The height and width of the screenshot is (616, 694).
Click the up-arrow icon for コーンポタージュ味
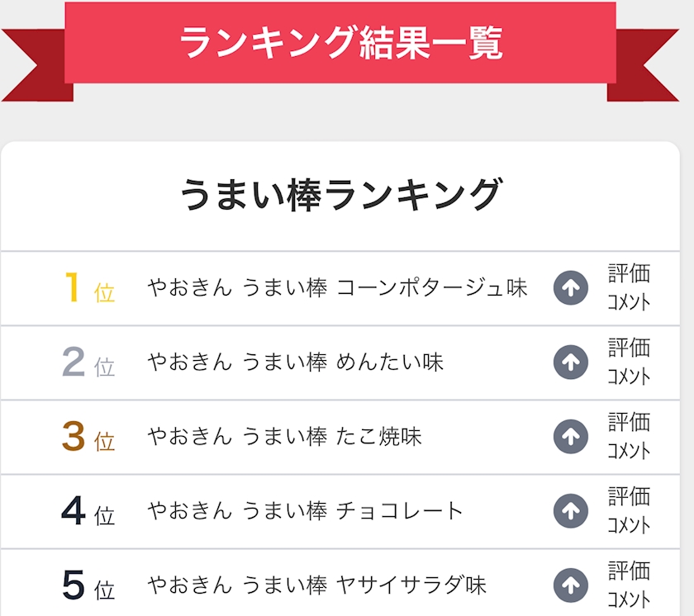570,288
